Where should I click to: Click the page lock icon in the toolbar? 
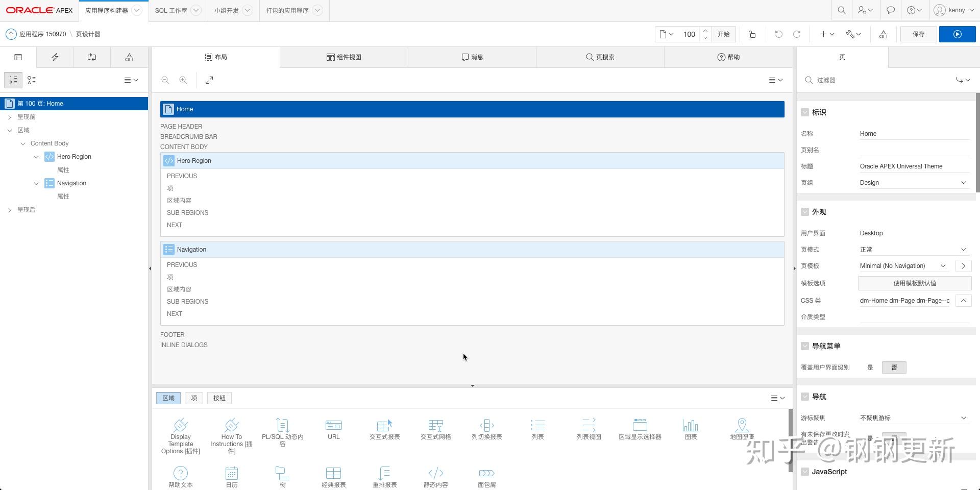click(752, 34)
